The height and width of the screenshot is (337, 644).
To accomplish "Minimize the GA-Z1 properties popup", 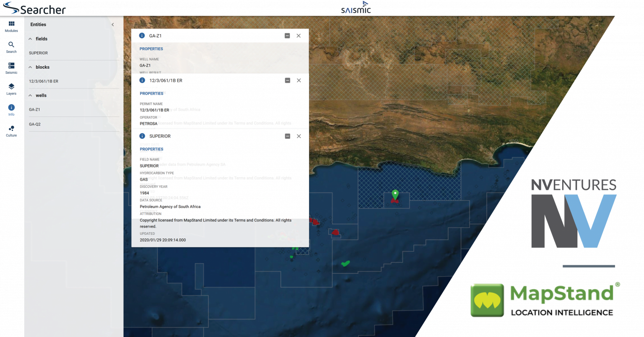I will point(287,36).
